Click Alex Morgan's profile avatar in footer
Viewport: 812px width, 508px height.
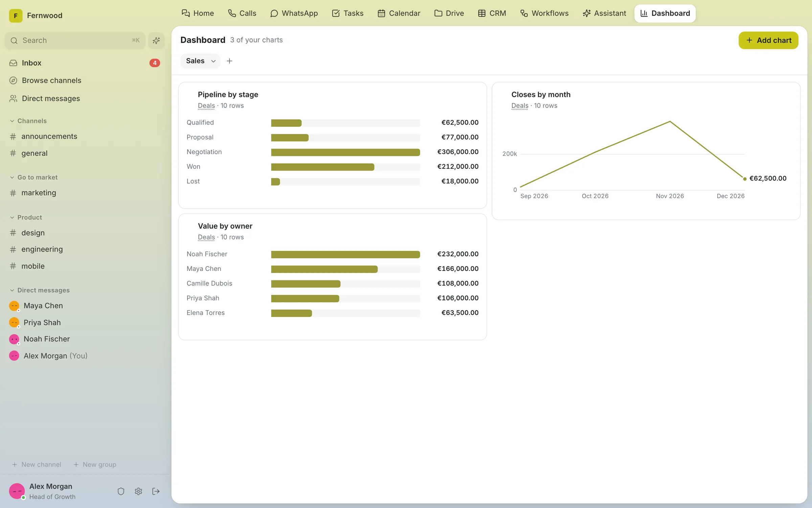17,491
